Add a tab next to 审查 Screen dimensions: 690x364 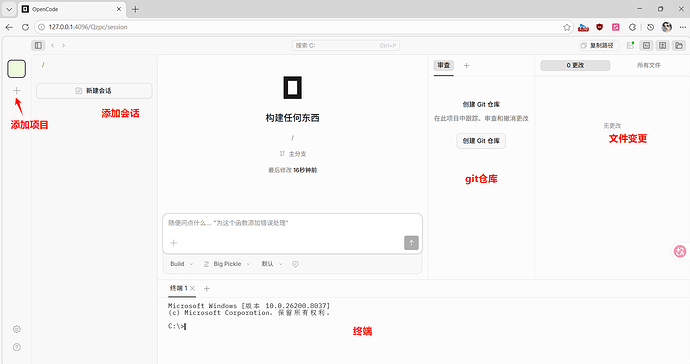(x=466, y=66)
